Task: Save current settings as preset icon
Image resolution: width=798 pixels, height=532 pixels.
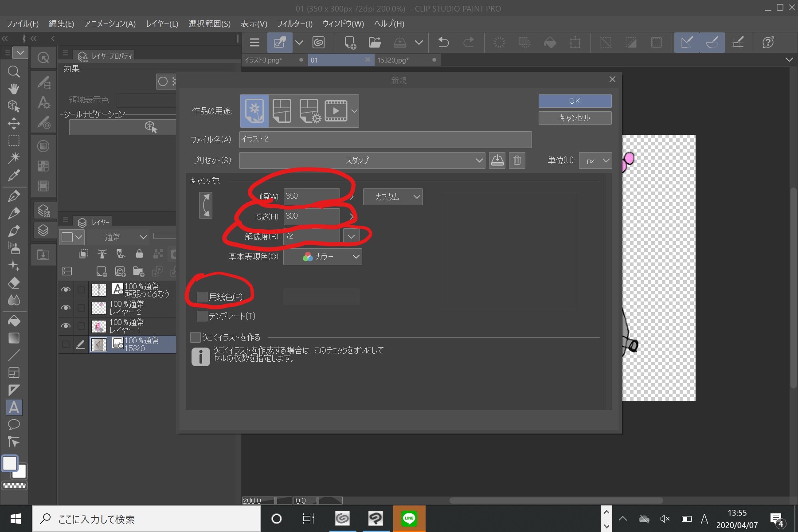Action: point(497,160)
